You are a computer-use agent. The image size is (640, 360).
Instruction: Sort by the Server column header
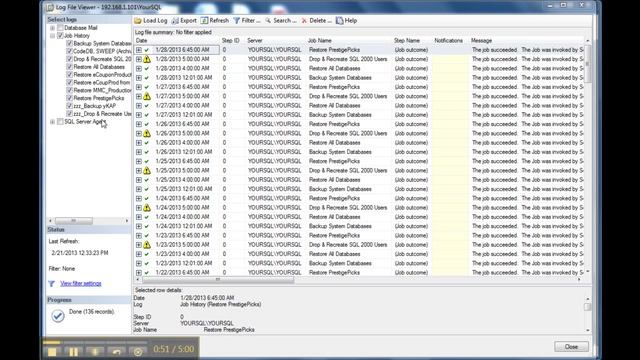pos(276,40)
